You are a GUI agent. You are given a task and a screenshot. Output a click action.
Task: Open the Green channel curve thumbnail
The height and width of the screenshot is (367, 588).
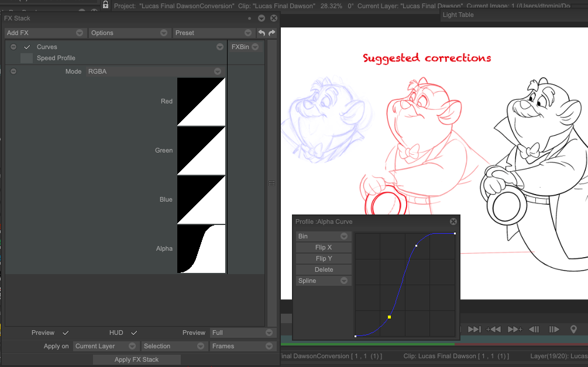tap(201, 151)
